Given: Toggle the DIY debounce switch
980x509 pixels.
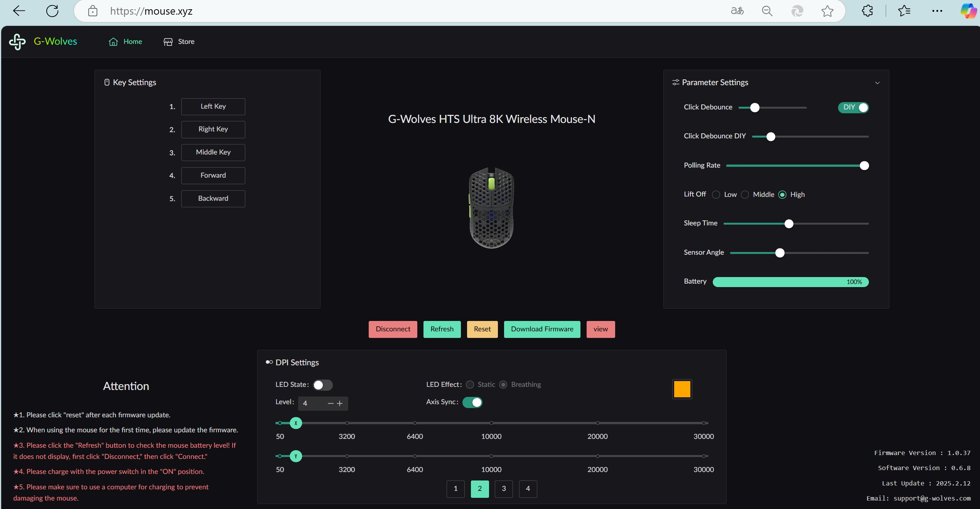Looking at the screenshot, I should [853, 108].
